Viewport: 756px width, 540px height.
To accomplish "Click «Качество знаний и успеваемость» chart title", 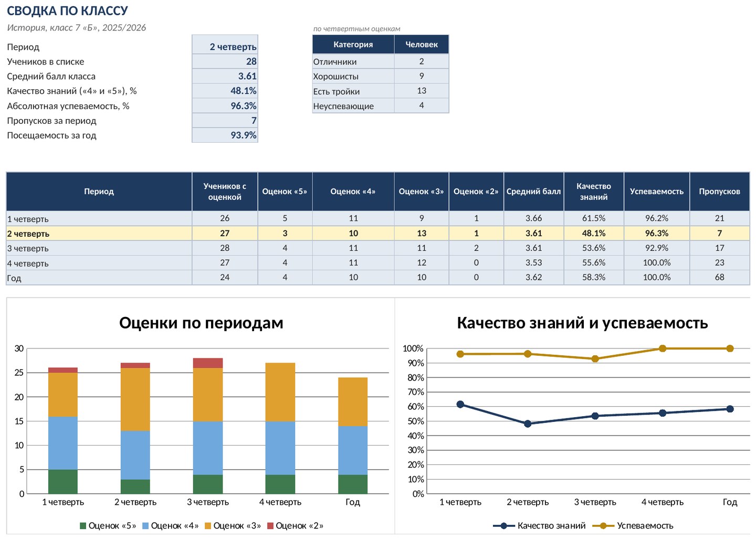I will point(582,322).
